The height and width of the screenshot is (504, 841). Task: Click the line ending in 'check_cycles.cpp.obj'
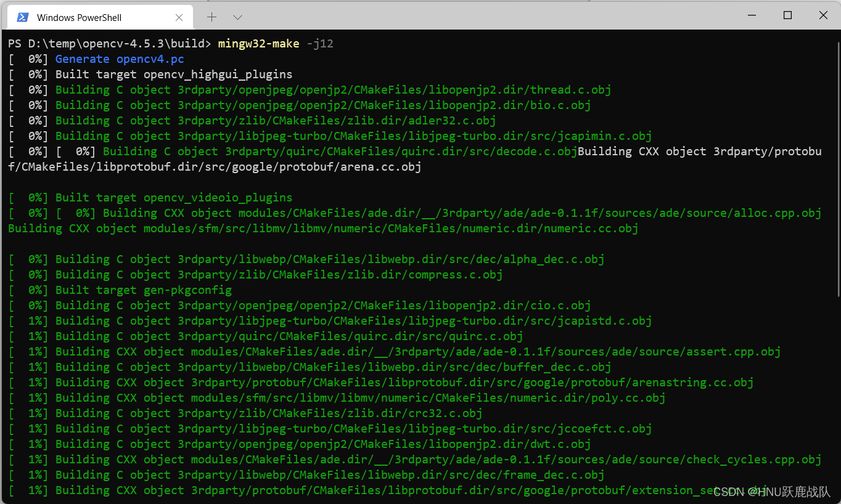point(415,460)
